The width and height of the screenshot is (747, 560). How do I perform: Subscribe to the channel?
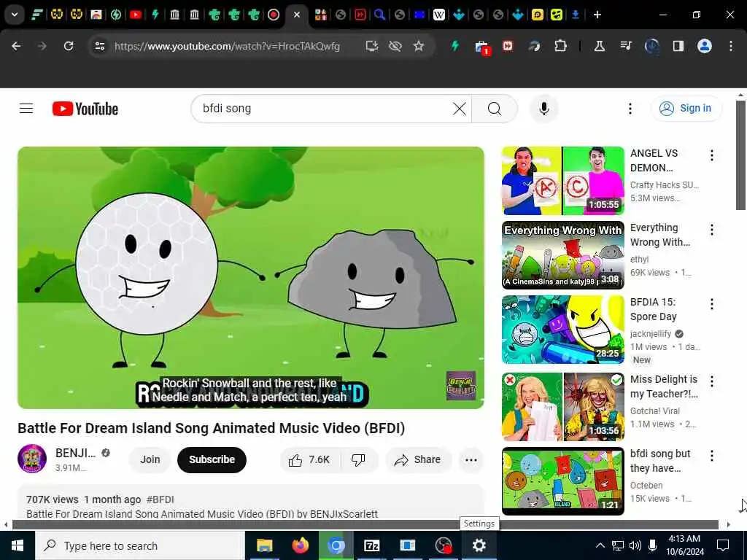point(212,459)
